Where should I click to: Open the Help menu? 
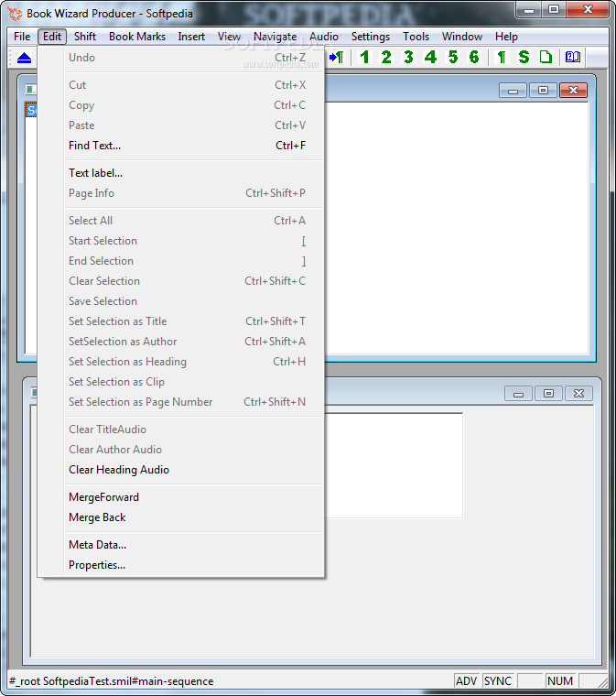coord(506,37)
